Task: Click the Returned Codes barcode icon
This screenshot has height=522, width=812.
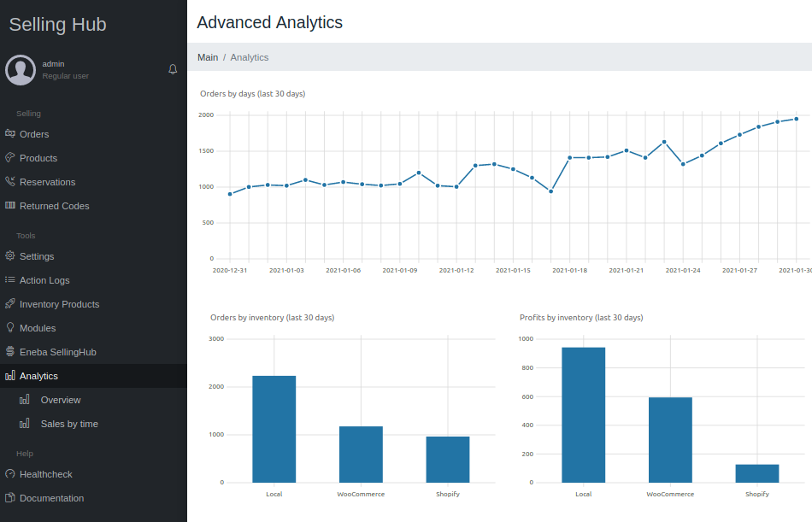Action: click(10, 205)
